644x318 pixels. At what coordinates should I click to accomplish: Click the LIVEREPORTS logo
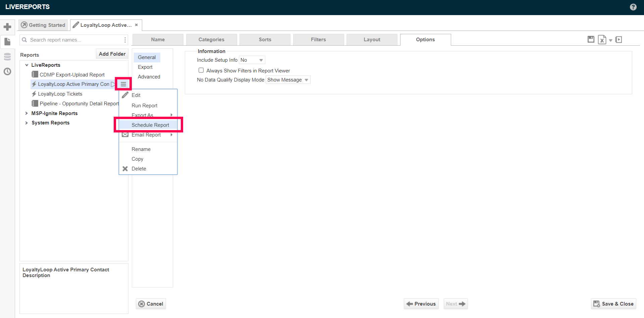28,7
